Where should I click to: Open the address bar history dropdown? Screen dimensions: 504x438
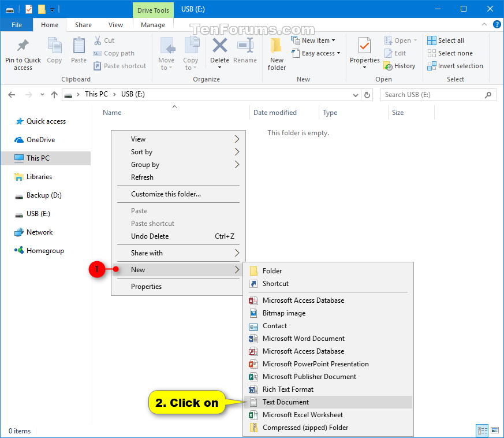point(356,94)
